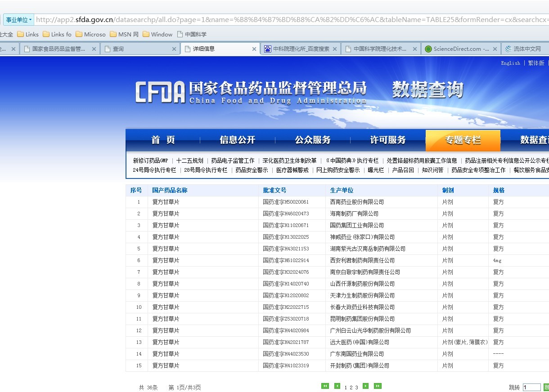Click the English language link

click(x=510, y=63)
